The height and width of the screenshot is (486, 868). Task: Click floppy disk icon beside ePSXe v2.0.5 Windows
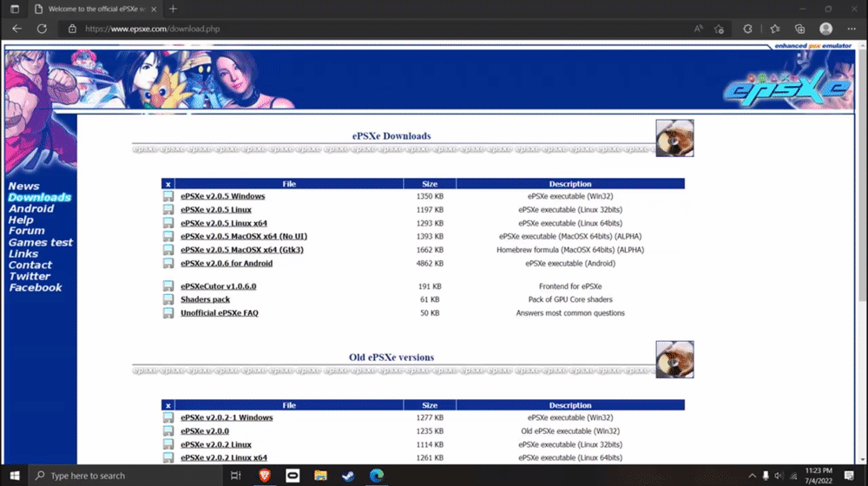click(168, 196)
